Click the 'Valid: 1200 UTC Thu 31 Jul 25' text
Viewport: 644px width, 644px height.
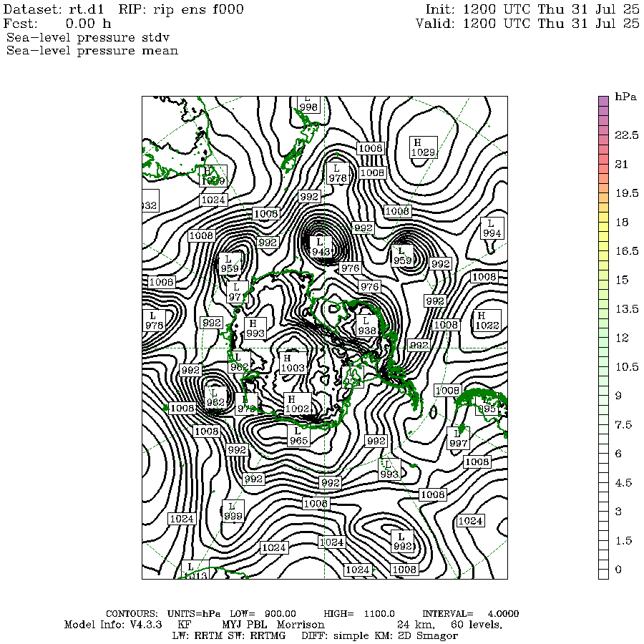pyautogui.click(x=528, y=24)
